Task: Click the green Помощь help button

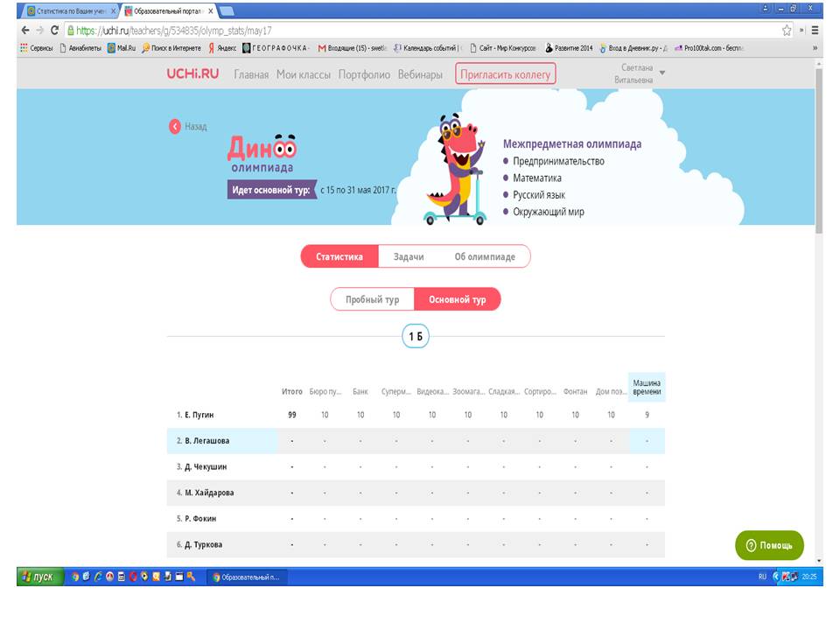Action: point(769,545)
